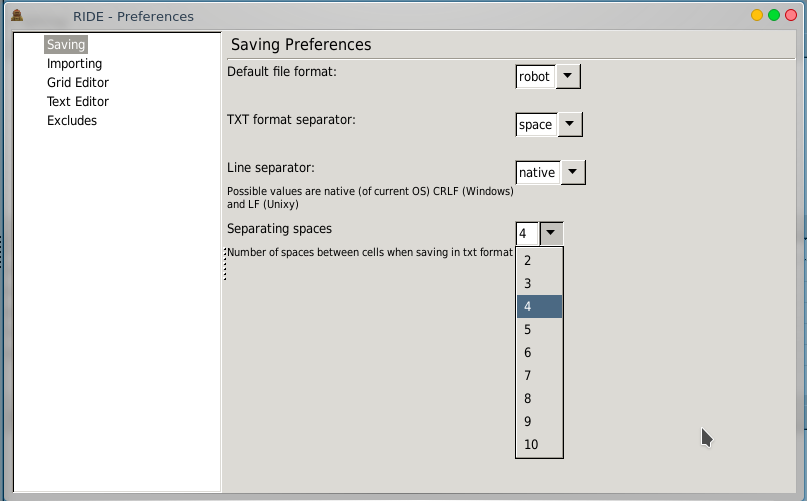The image size is (807, 501).
Task: Open the Text Editor preferences
Action: 78,101
